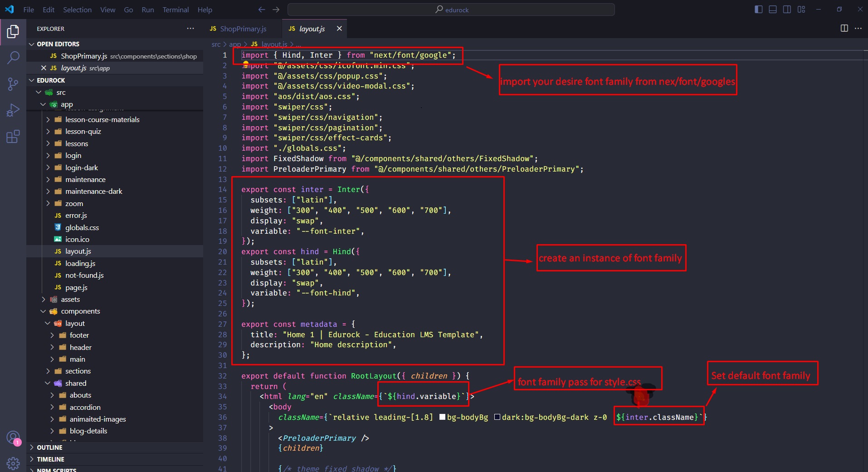Open the View menu
868x472 pixels.
[x=107, y=10]
